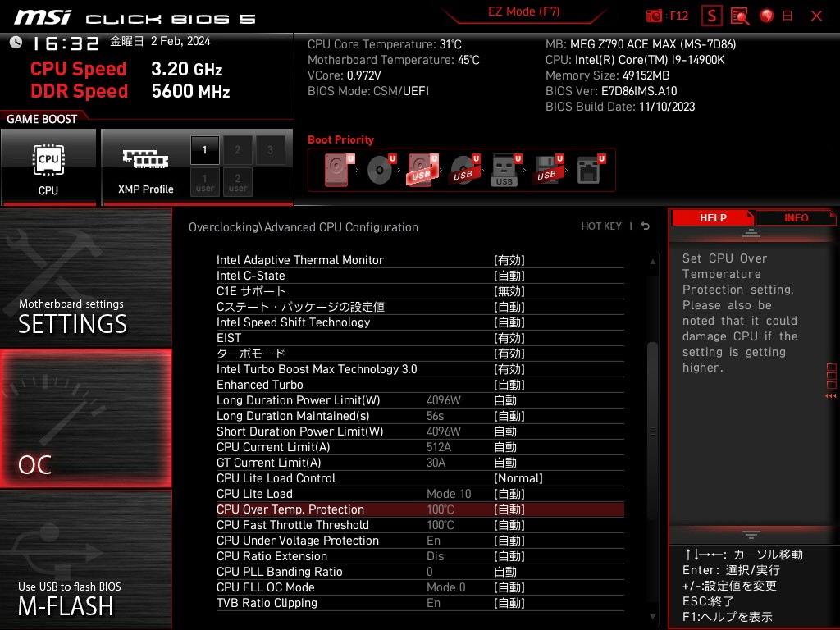The image size is (840, 630).
Task: Change C1E サポート setting
Action: [420, 291]
